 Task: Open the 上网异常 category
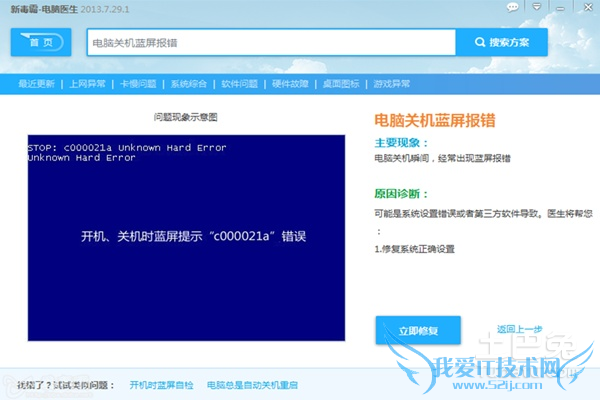87,84
